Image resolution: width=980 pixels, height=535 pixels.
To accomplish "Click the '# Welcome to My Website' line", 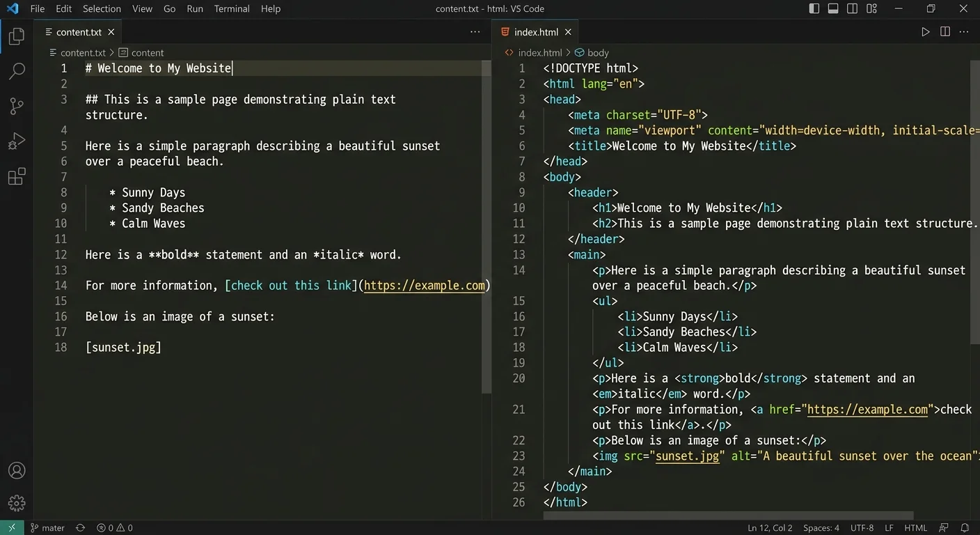I will [x=159, y=68].
